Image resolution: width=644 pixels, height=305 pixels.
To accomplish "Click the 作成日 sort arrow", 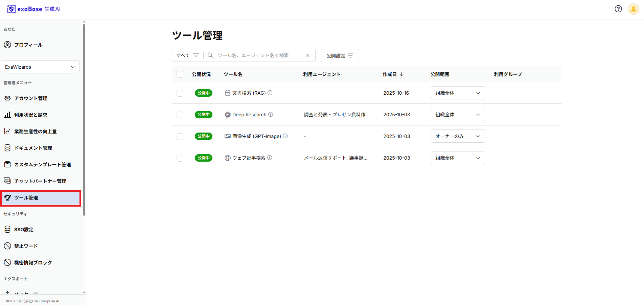I will pyautogui.click(x=401, y=74).
